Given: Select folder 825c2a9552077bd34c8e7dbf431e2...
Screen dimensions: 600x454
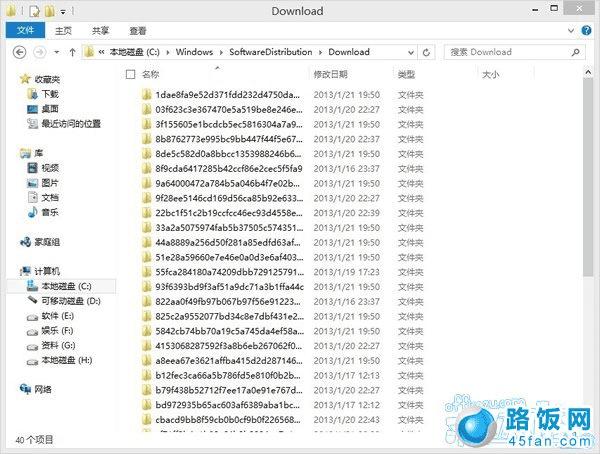Looking at the screenshot, I should [230, 317].
